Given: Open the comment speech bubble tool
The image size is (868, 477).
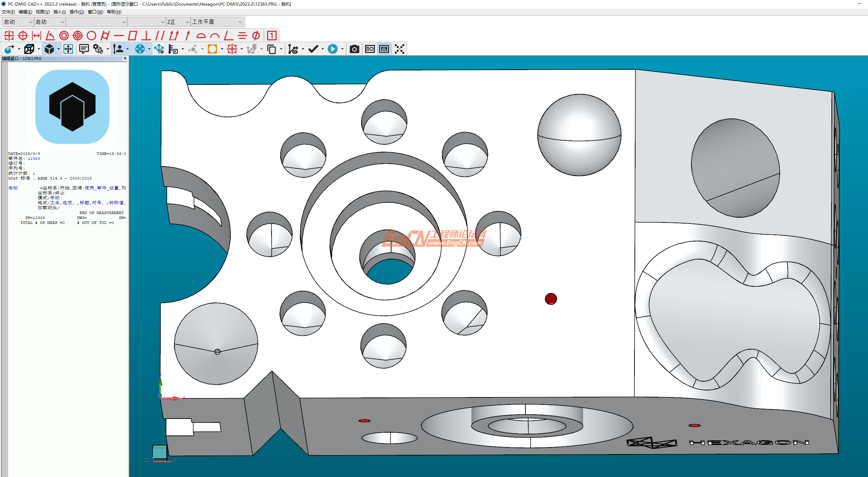Looking at the screenshot, I should [84, 49].
